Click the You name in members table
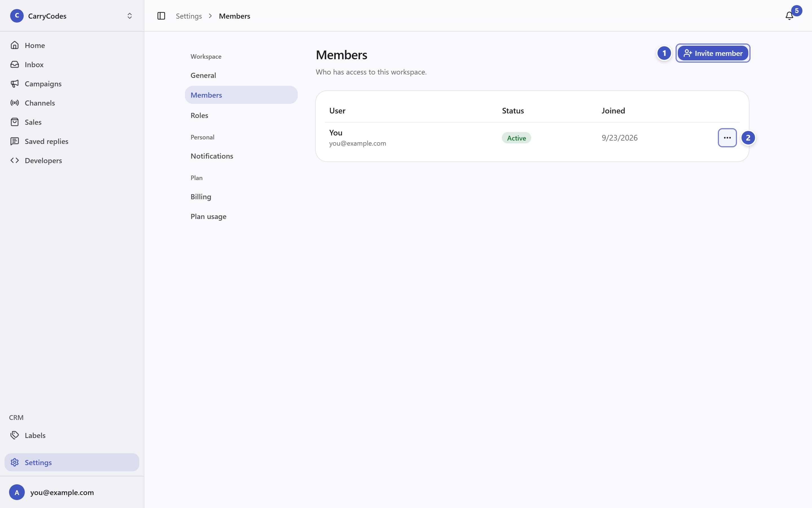 336,133
